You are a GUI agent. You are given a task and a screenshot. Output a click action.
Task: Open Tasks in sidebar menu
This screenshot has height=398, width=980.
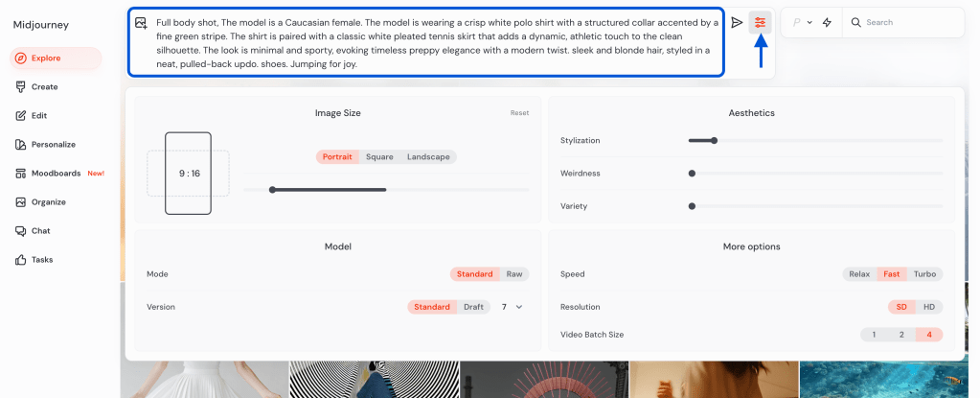pos(42,260)
